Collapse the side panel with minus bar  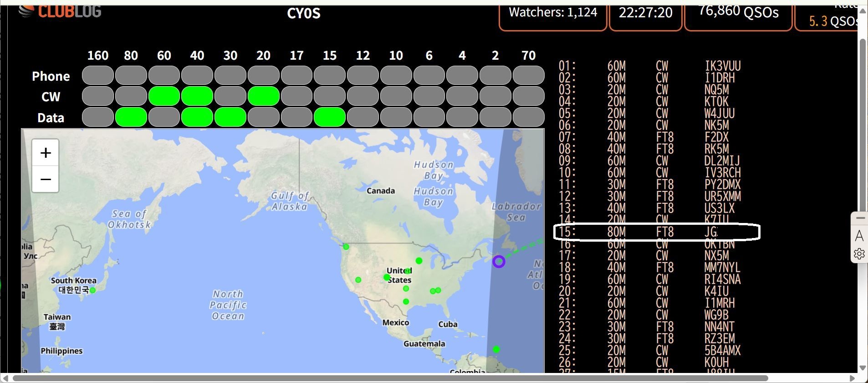(860, 218)
